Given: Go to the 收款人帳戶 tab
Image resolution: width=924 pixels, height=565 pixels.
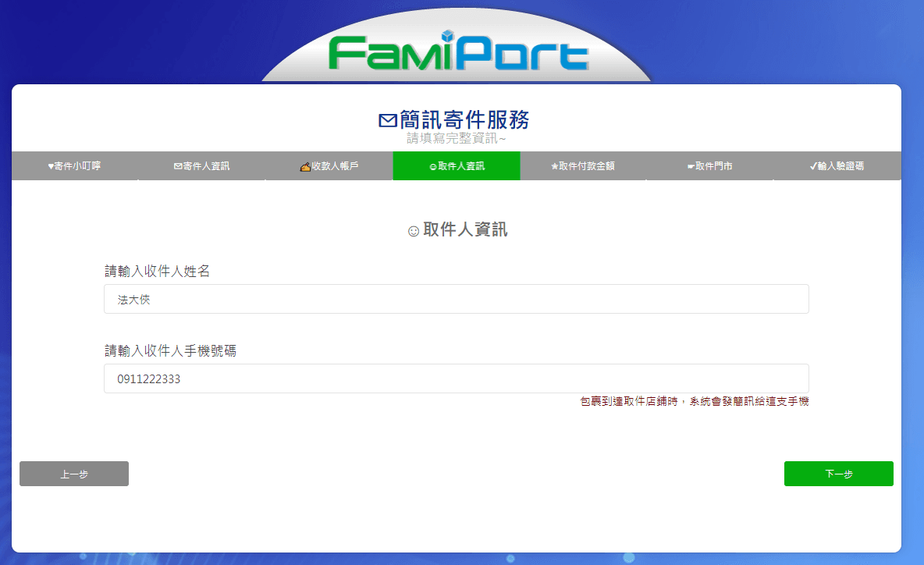Looking at the screenshot, I should [329, 166].
